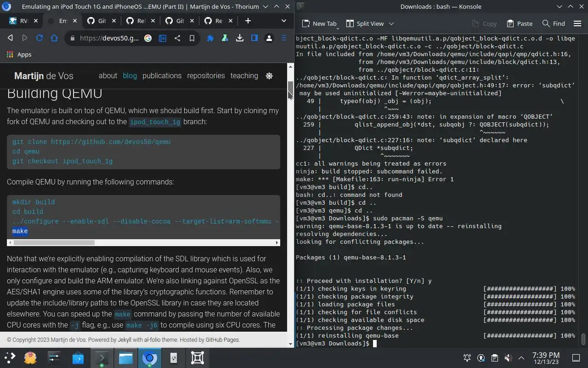
Task: Click the share page icon
Action: click(x=177, y=38)
